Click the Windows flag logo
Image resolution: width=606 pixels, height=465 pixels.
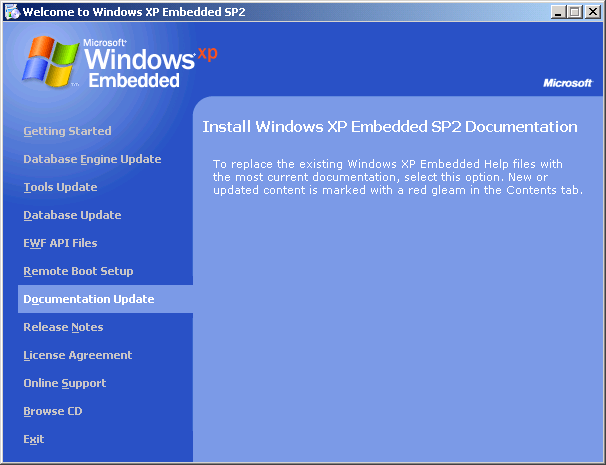tap(50, 61)
